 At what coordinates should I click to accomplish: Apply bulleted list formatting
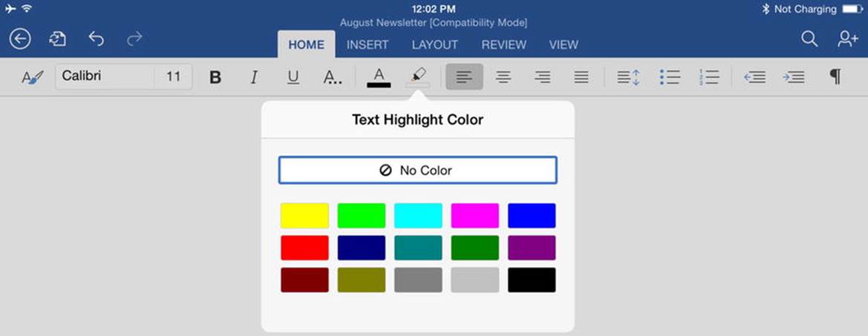670,77
